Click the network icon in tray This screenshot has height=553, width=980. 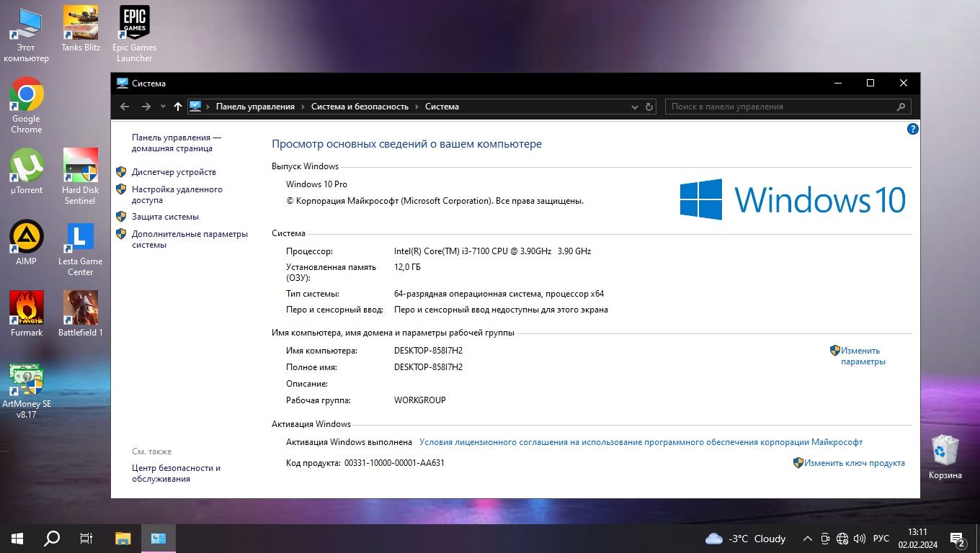pyautogui.click(x=842, y=539)
